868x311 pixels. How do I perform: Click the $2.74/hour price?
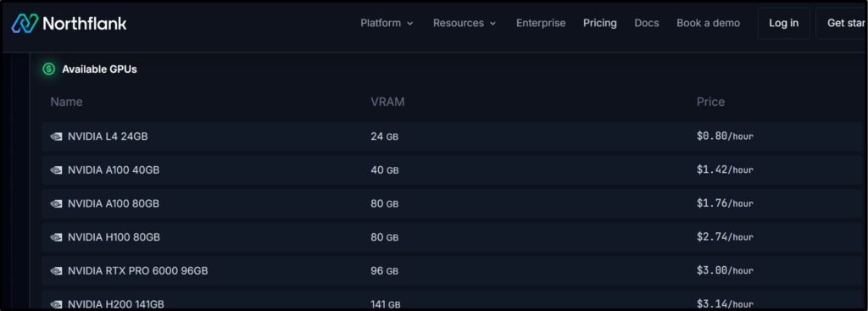coord(726,237)
